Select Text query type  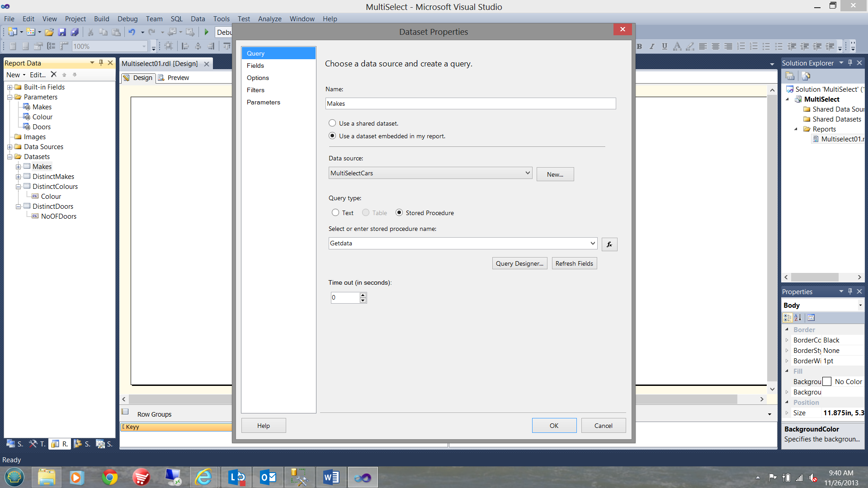pos(335,213)
